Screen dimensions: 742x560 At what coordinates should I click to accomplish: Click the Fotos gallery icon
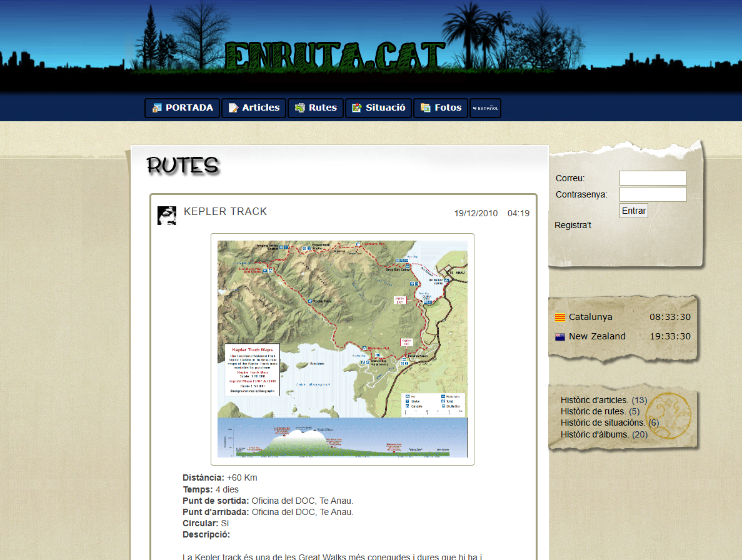pos(426,108)
